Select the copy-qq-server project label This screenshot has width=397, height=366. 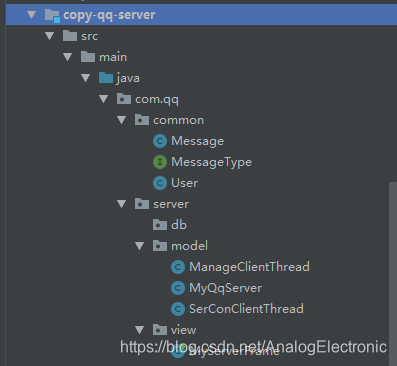(109, 15)
